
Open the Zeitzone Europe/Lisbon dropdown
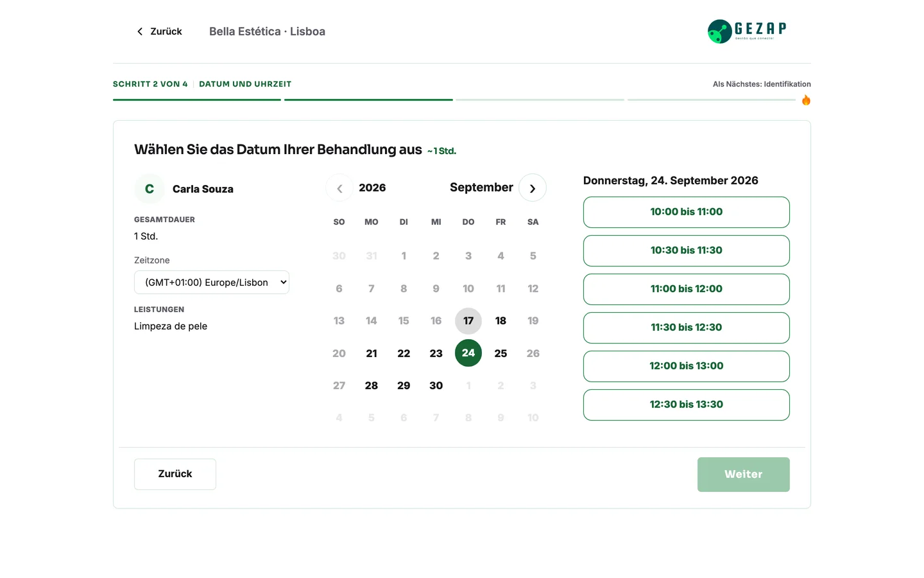click(212, 283)
